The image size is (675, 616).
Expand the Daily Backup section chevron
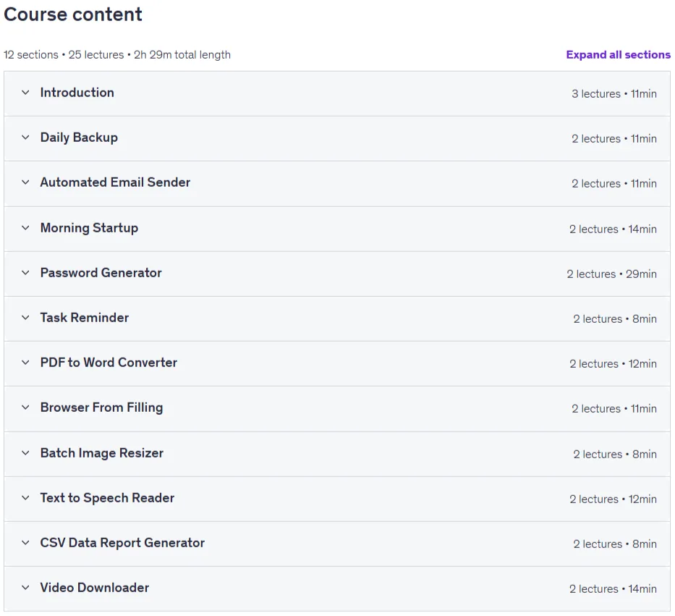coord(25,138)
